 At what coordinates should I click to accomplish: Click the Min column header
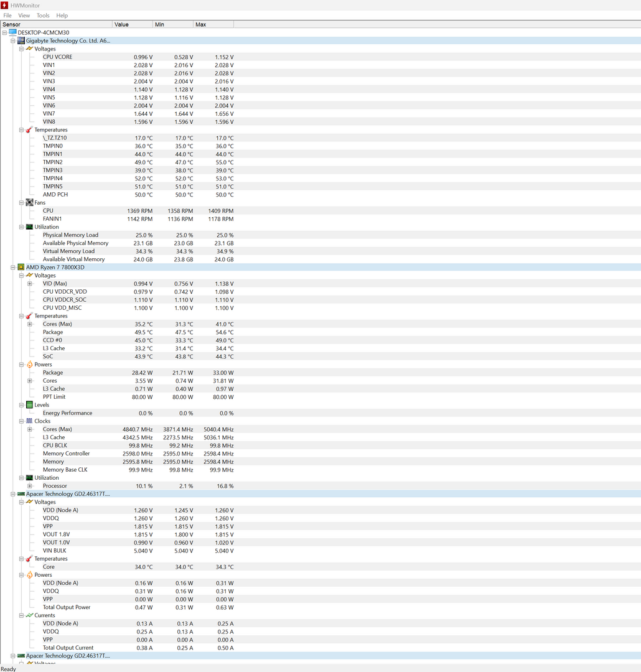click(x=173, y=24)
